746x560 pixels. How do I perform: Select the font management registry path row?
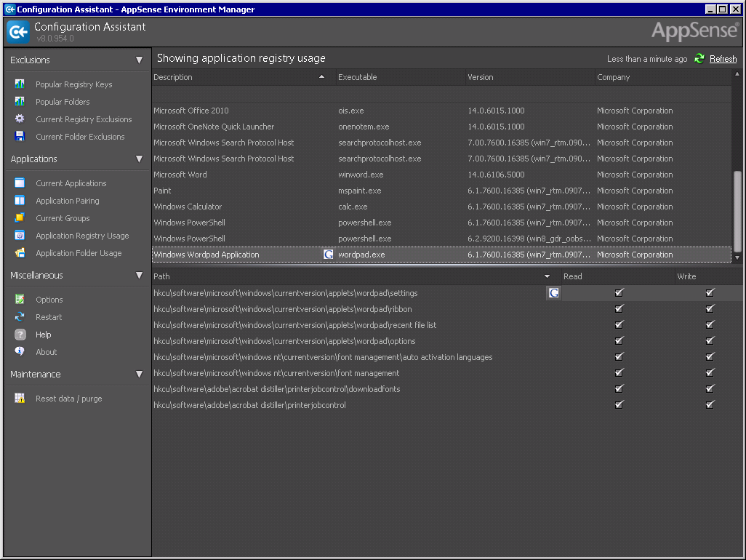point(447,373)
